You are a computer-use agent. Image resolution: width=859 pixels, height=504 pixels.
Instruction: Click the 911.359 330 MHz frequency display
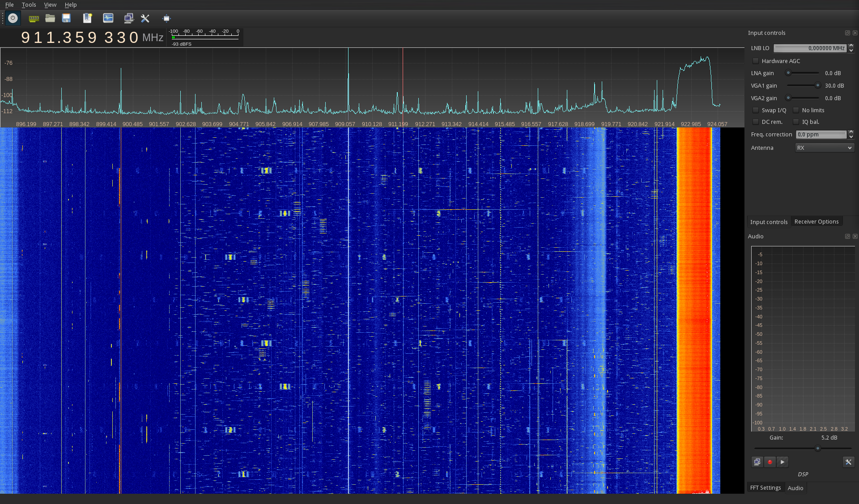tap(92, 38)
